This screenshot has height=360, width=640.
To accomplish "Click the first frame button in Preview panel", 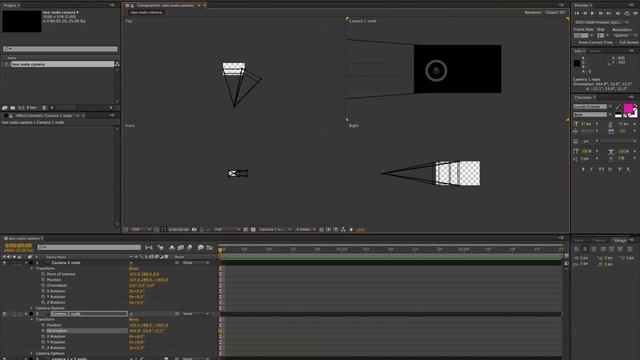I will (577, 13).
